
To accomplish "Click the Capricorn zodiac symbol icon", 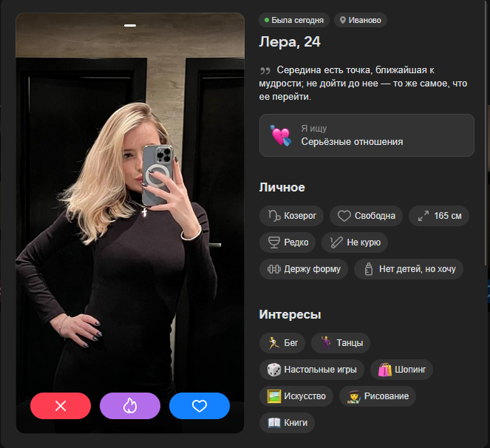I will pos(274,216).
